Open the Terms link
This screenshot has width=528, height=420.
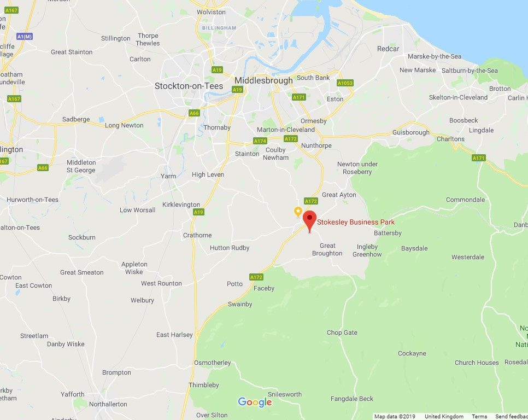point(479,417)
